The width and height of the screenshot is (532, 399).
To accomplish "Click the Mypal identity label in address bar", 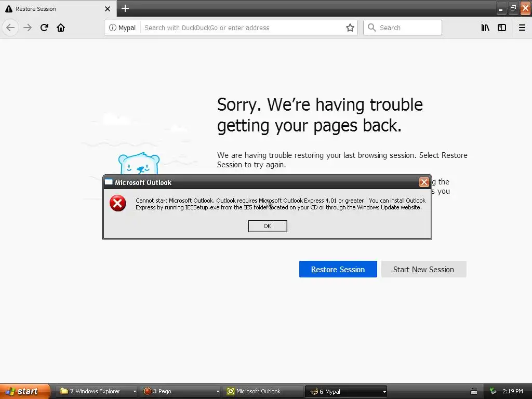I will tap(127, 28).
